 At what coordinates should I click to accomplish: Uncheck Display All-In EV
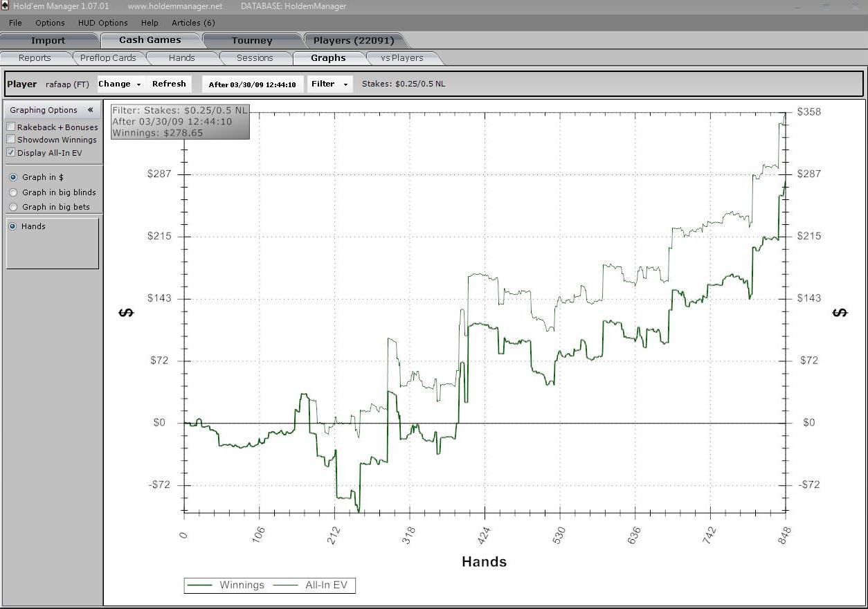click(11, 153)
